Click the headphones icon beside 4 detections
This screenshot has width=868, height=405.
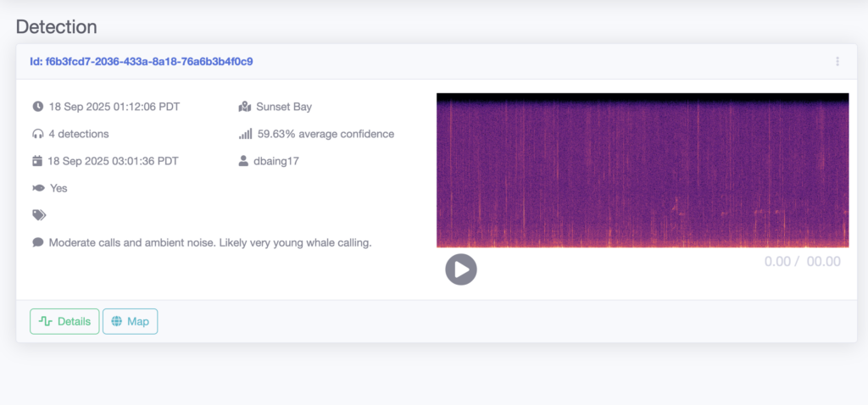coord(37,134)
